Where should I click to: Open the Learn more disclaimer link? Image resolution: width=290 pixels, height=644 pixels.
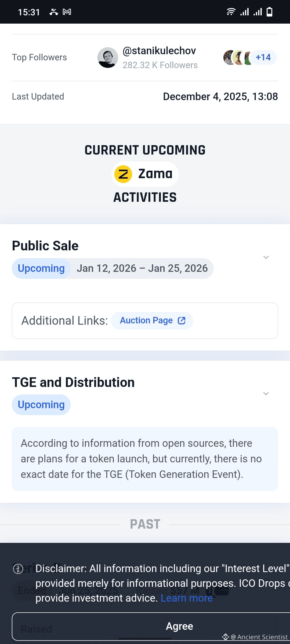point(187,598)
